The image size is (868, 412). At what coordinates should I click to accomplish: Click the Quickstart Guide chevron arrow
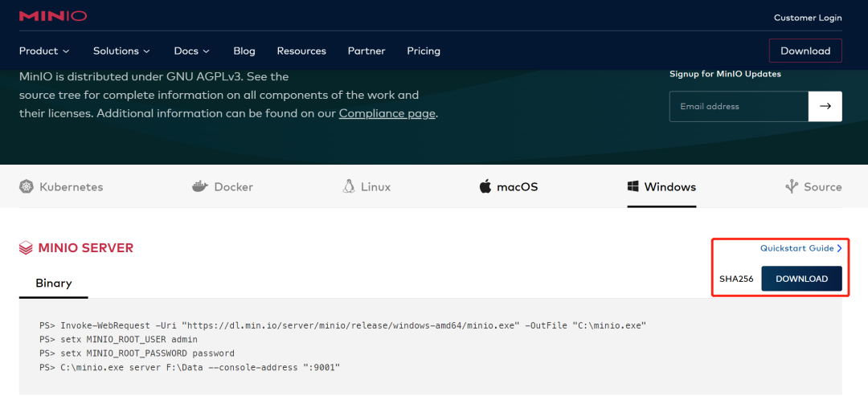click(x=839, y=248)
